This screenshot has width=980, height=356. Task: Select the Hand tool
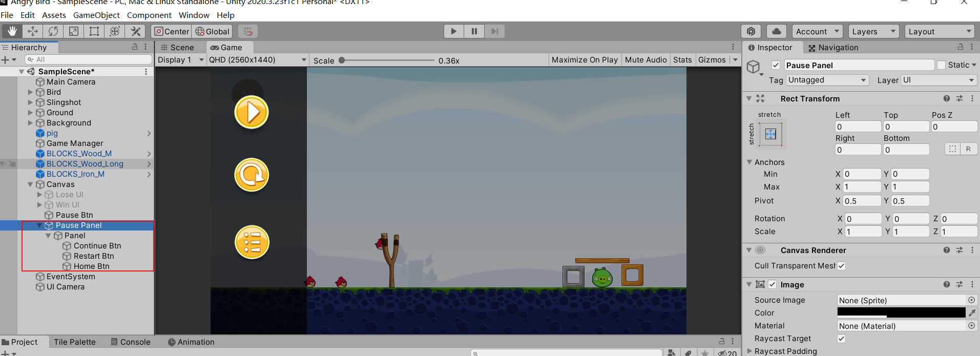12,31
